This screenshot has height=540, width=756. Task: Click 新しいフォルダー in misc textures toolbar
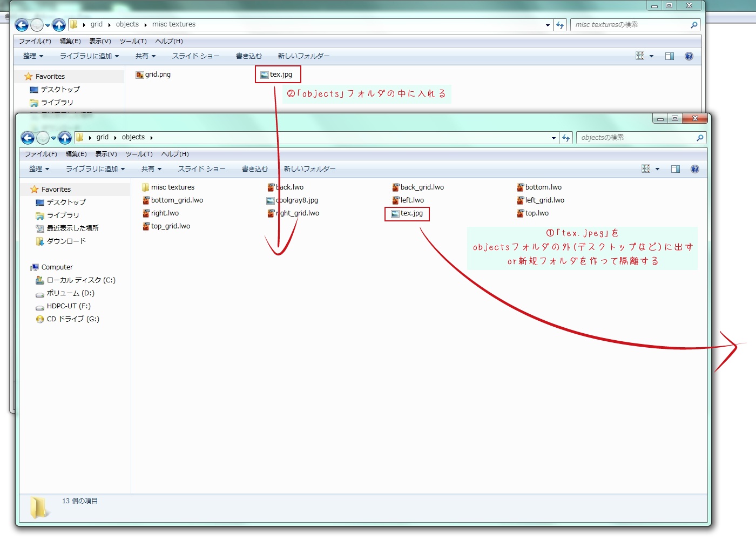click(x=304, y=56)
